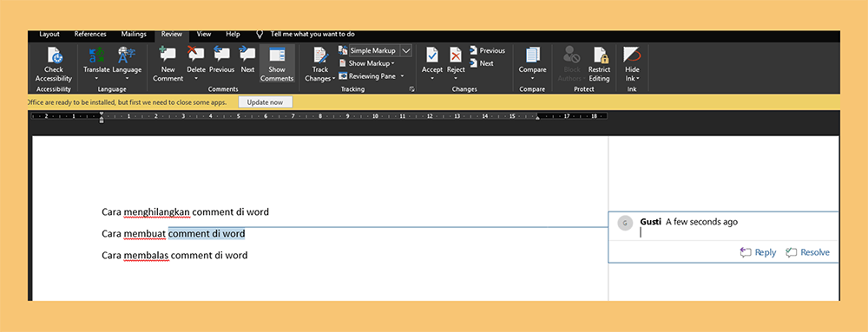
Task: Select the Review tab
Action: pos(172,35)
